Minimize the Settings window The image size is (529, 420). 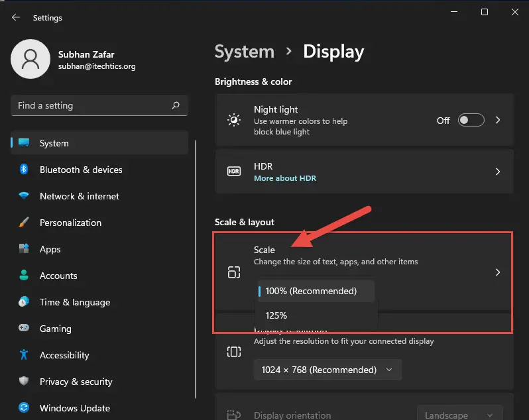(454, 12)
